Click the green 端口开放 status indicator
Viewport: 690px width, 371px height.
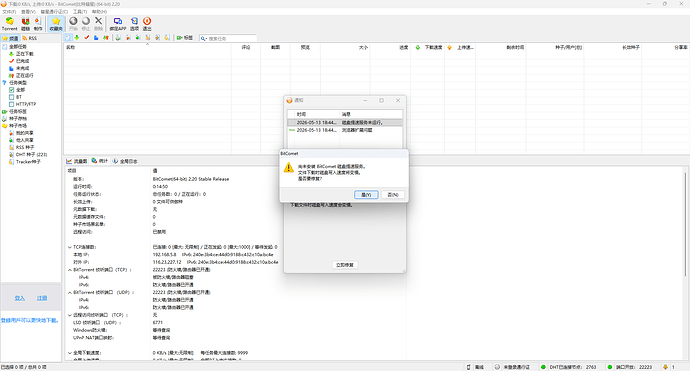(x=609, y=367)
